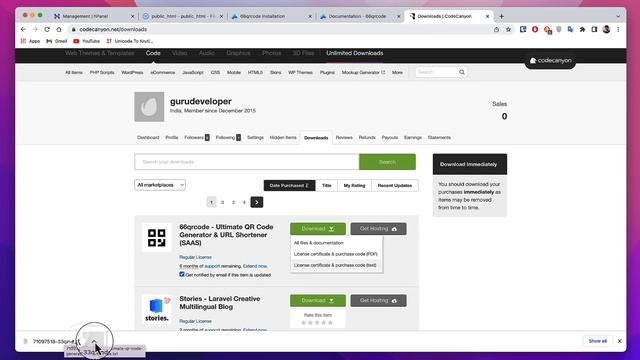The width and height of the screenshot is (640, 360).
Task: Click the gurudeveloper profile avatar
Action: [149, 107]
